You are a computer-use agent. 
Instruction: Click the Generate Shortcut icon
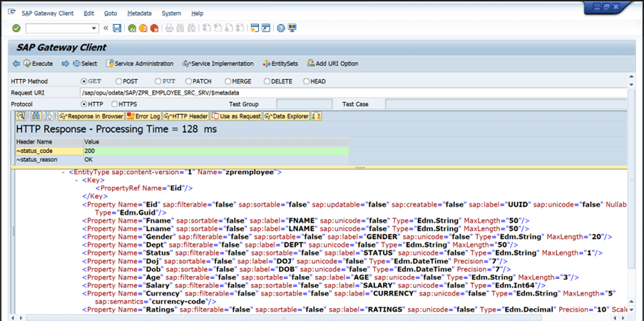pyautogui.click(x=266, y=29)
